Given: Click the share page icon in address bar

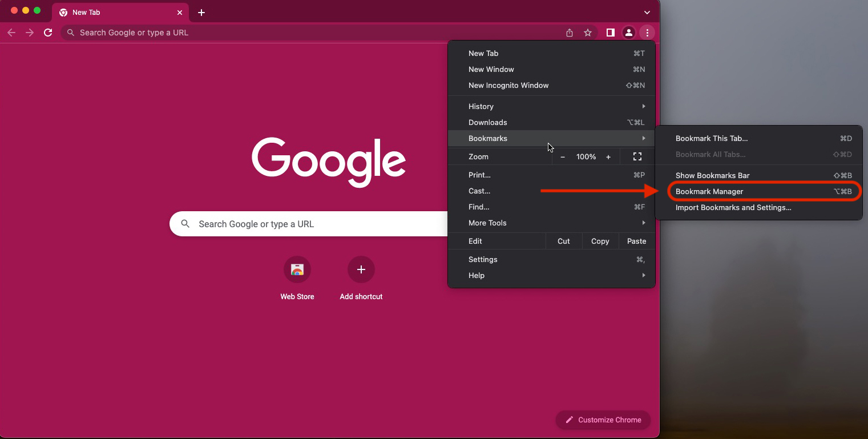Looking at the screenshot, I should point(569,33).
